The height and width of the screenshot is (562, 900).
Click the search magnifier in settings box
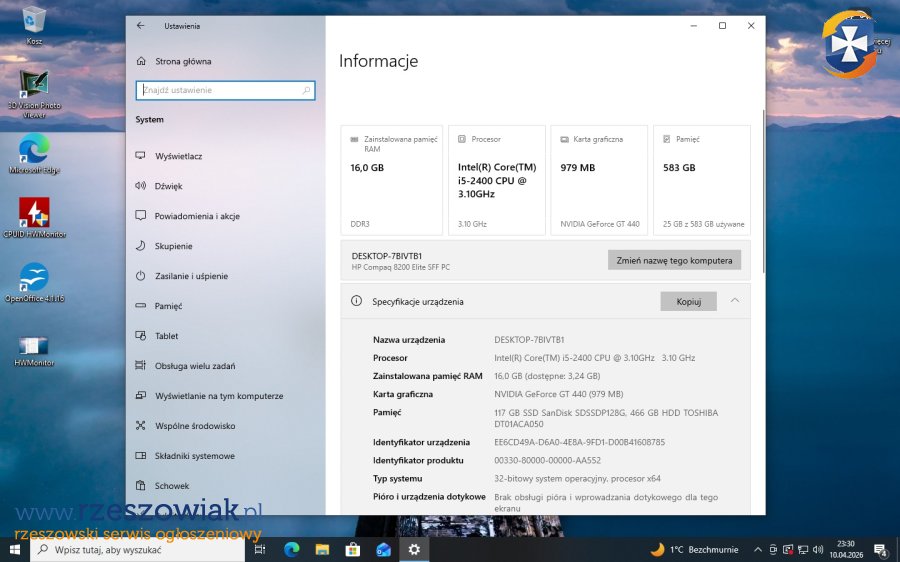click(306, 90)
